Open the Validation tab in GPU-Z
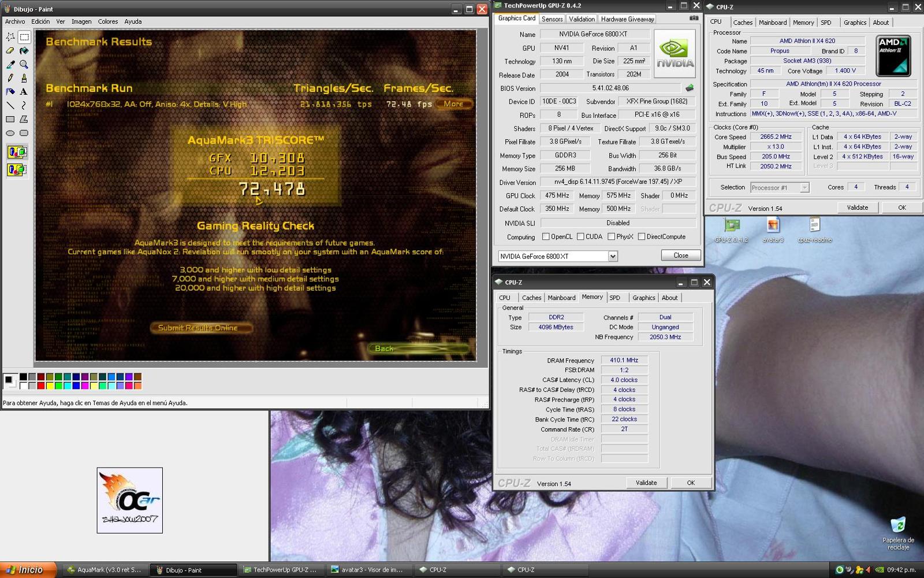The height and width of the screenshot is (578, 924). (582, 19)
